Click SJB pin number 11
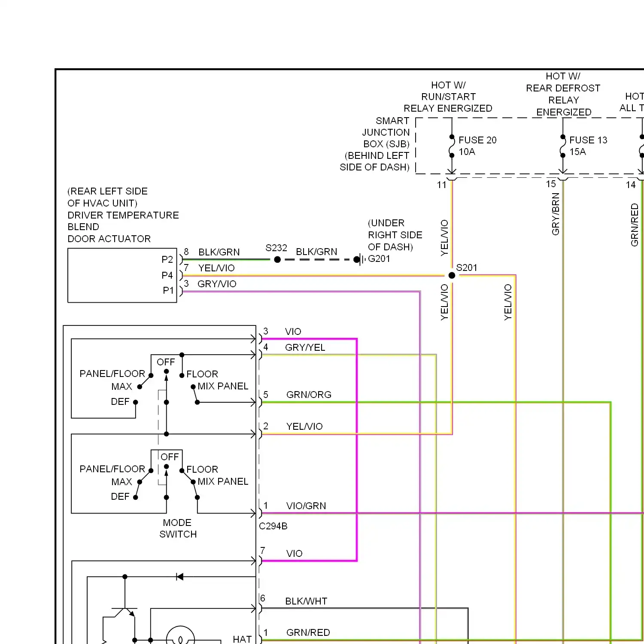This screenshot has width=644, height=644. (442, 185)
